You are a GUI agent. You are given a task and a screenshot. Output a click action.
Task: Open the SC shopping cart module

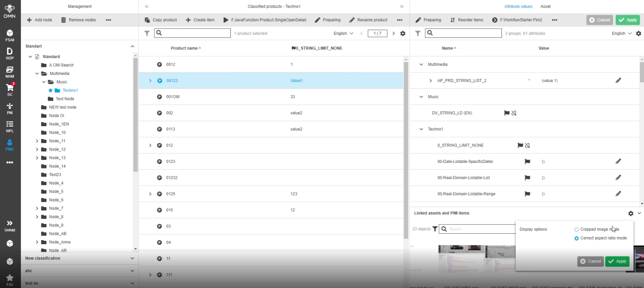(10, 90)
